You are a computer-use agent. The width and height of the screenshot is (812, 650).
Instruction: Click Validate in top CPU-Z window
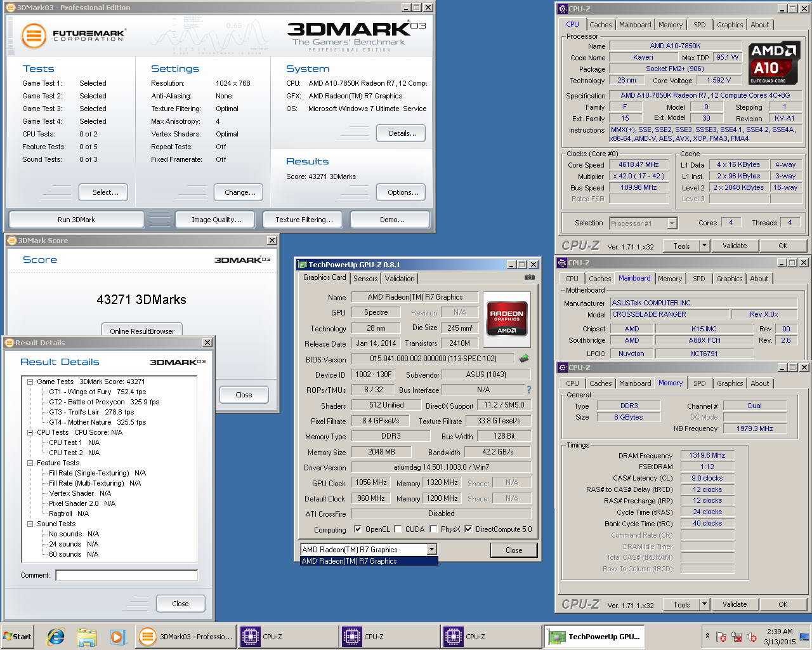[x=734, y=246]
